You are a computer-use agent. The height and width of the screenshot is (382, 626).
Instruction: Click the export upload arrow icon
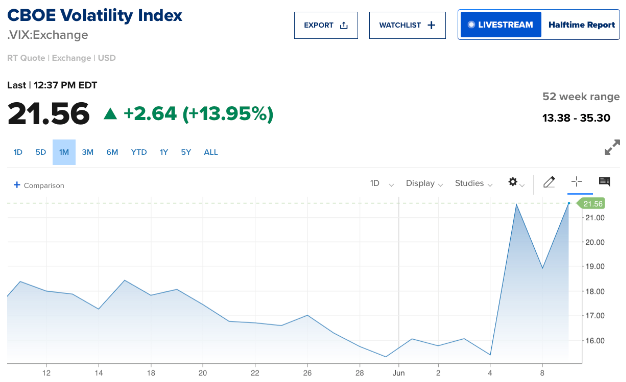tap(344, 25)
